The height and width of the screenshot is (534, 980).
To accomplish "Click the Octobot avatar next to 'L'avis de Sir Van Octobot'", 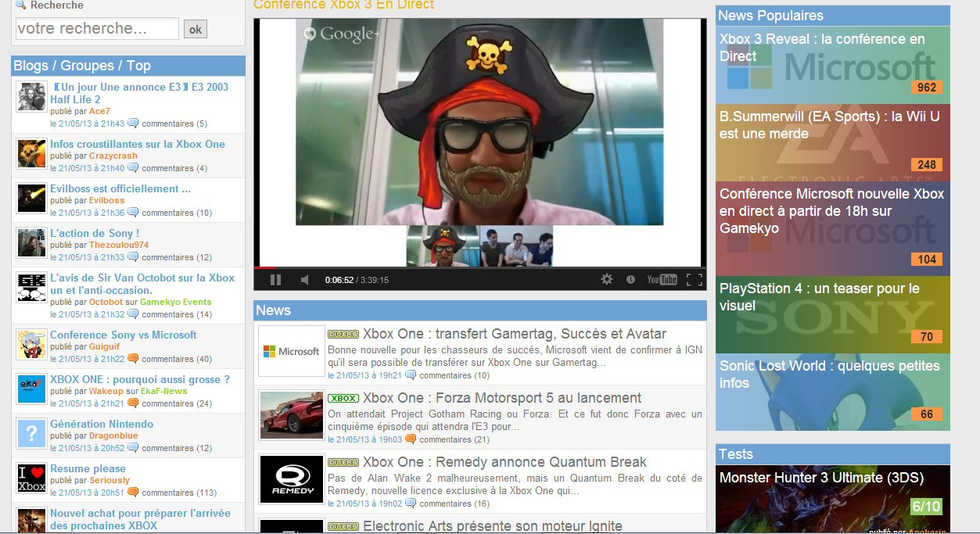I will click(x=32, y=287).
